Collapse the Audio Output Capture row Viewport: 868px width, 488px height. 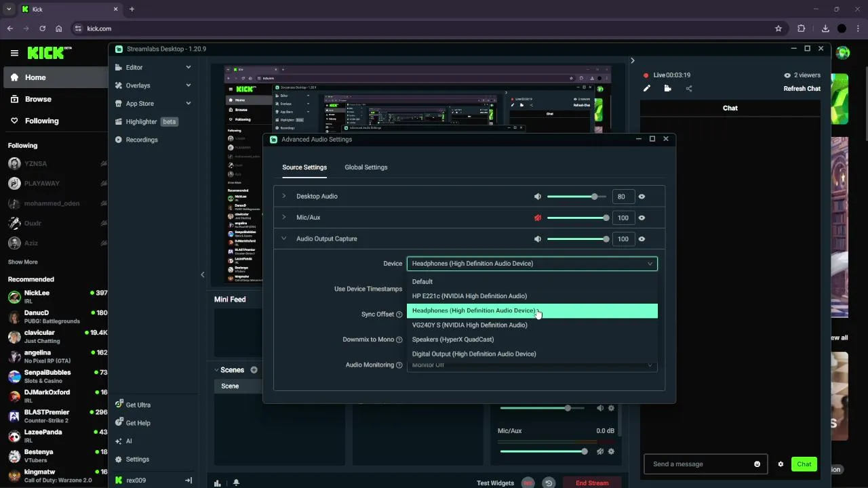coord(284,239)
